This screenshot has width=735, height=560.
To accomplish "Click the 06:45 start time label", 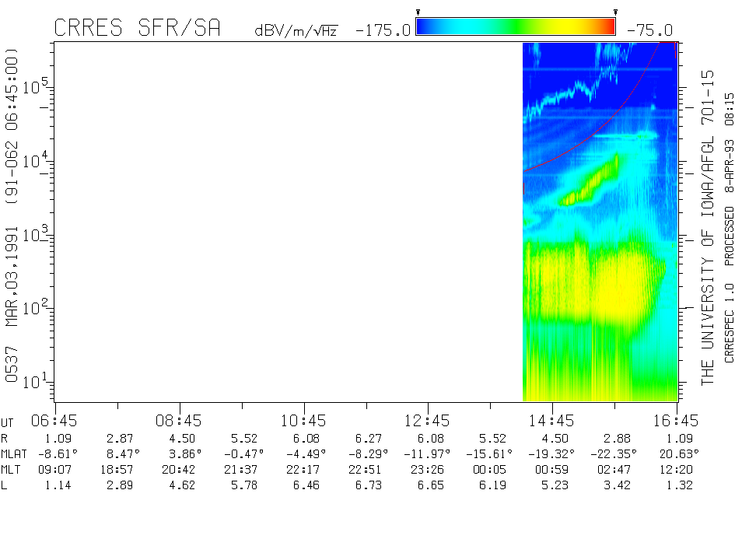I will coord(54,421).
